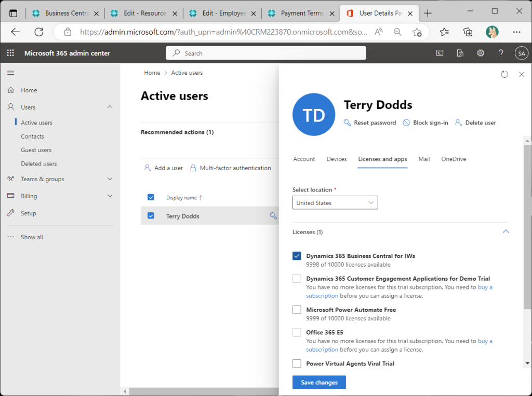Image resolution: width=532 pixels, height=396 pixels.
Task: Reload the page with browser refresh icon
Action: tap(39, 32)
